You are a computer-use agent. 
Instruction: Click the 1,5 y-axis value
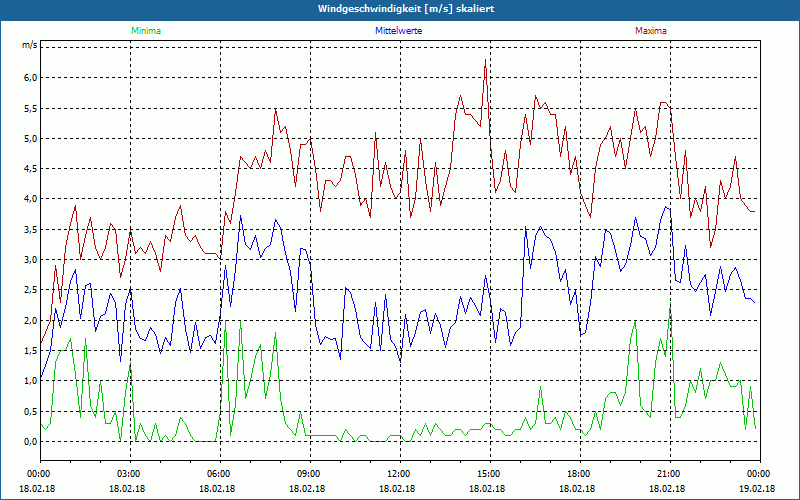pyautogui.click(x=30, y=351)
